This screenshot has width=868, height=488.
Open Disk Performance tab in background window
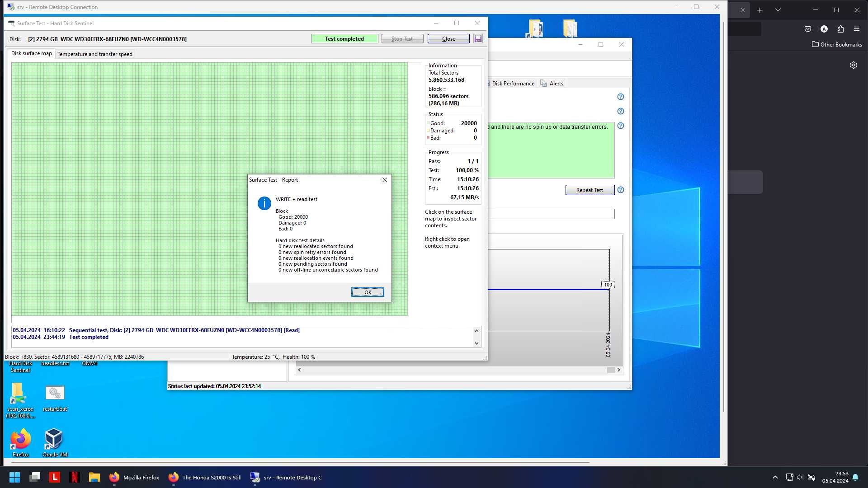click(513, 84)
